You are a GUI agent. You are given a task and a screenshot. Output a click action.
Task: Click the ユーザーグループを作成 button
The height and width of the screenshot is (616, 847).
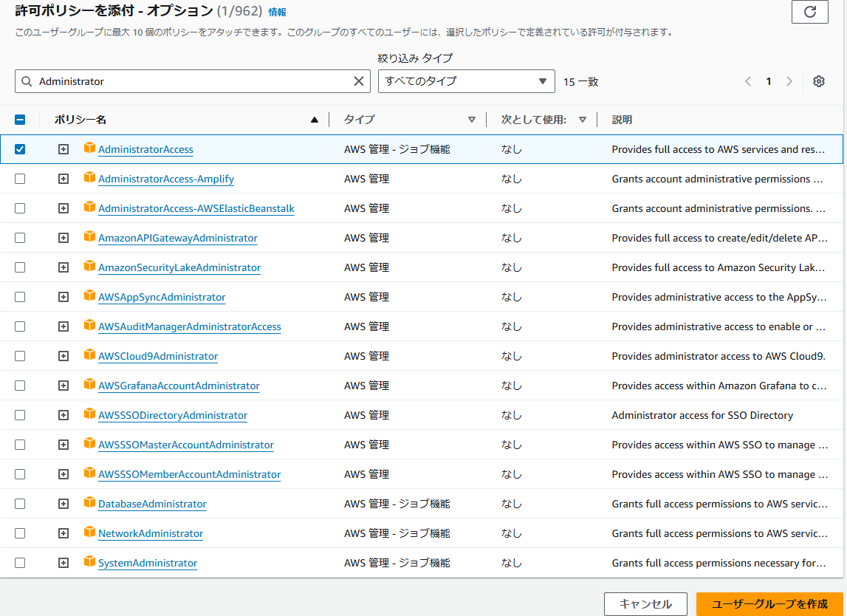(769, 603)
